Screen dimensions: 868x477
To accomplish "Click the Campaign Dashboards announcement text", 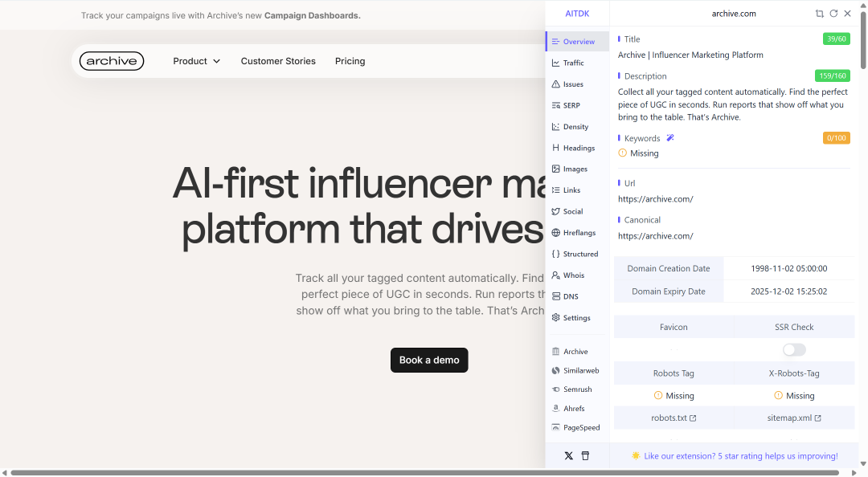I will point(312,15).
